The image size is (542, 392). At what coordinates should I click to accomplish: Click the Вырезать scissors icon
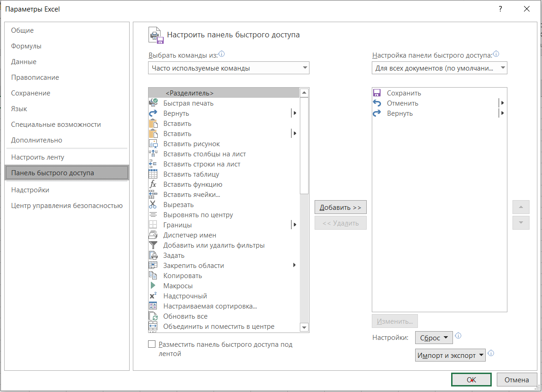153,205
